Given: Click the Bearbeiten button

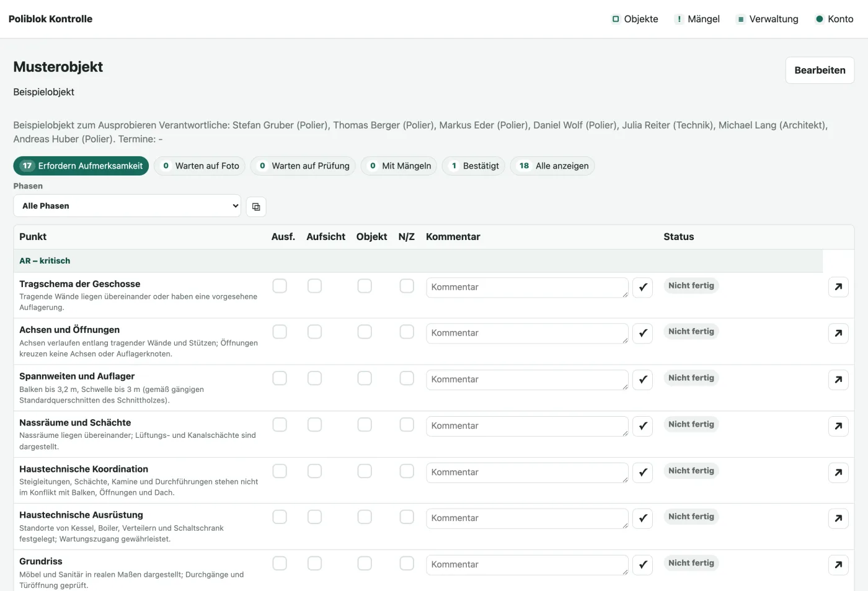Looking at the screenshot, I should pyautogui.click(x=820, y=70).
